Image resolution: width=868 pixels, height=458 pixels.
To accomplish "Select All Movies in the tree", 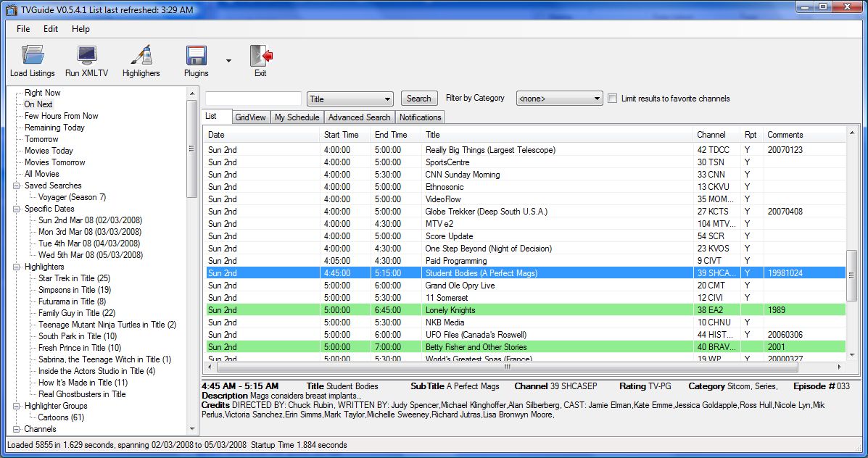I will click(x=41, y=174).
